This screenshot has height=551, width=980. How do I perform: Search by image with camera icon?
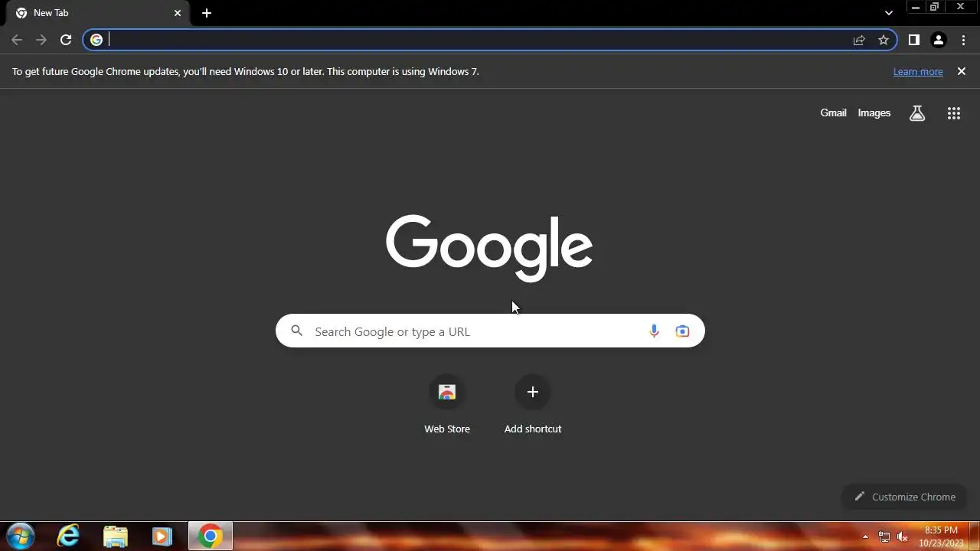click(682, 331)
